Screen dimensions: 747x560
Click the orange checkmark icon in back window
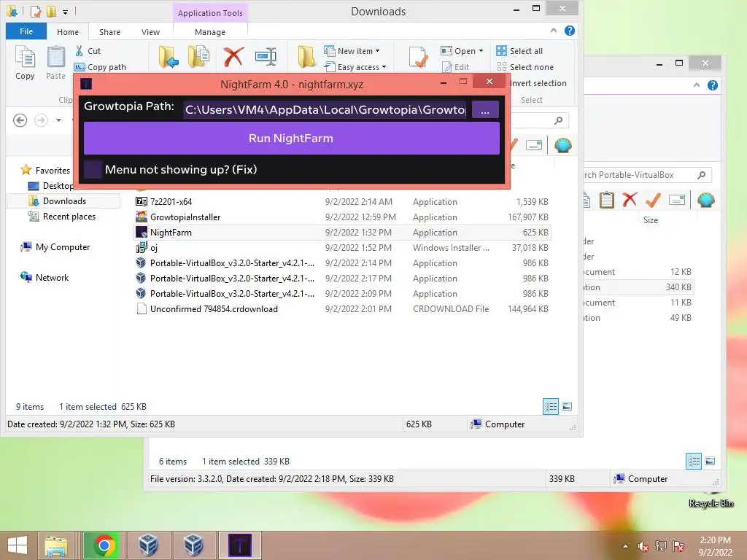click(653, 200)
